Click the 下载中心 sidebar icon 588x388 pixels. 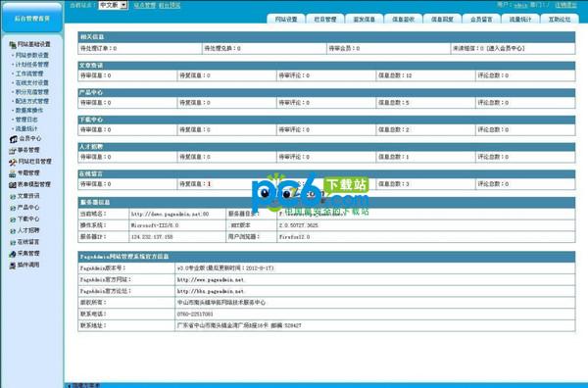click(13, 219)
